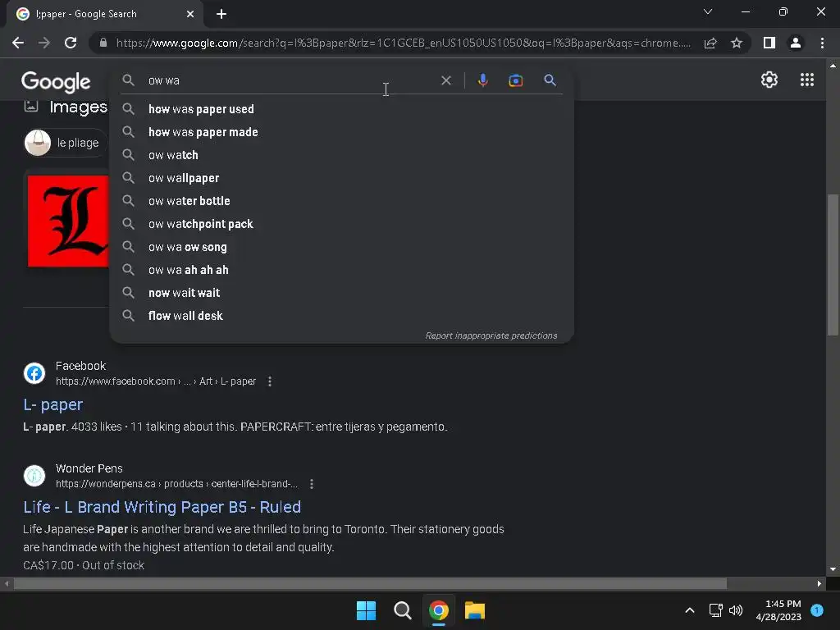
Task: Open File Explorer from the taskbar
Action: click(475, 610)
